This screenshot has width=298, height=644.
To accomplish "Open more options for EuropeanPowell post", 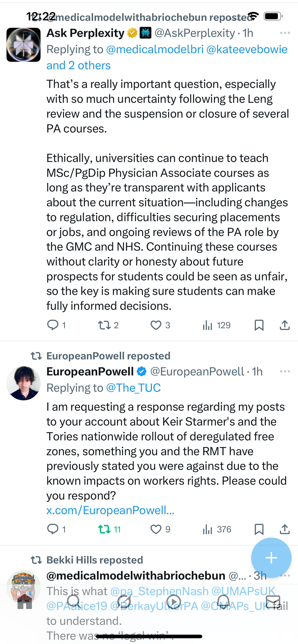I will click(285, 372).
